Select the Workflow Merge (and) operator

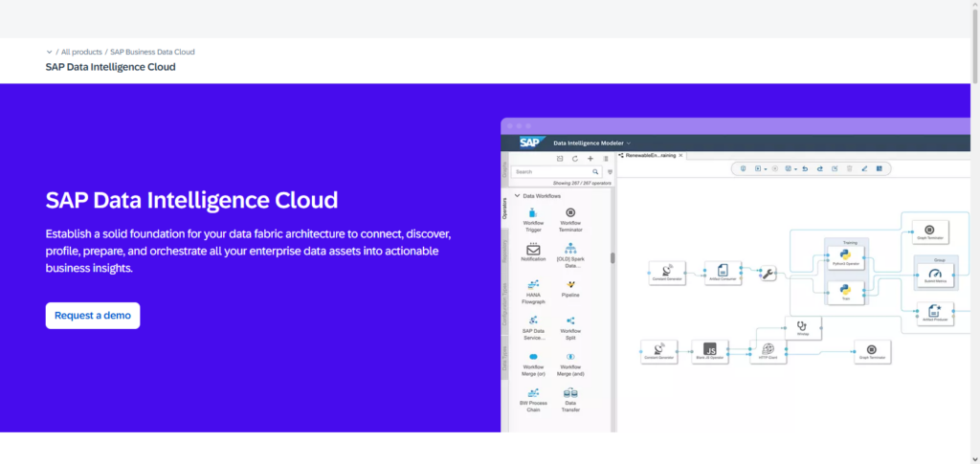570,365
